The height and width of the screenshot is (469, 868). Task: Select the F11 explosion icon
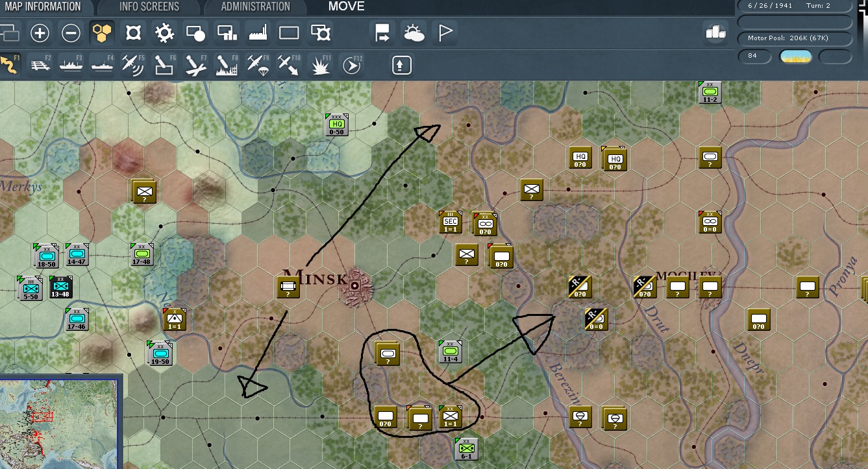pyautogui.click(x=320, y=65)
